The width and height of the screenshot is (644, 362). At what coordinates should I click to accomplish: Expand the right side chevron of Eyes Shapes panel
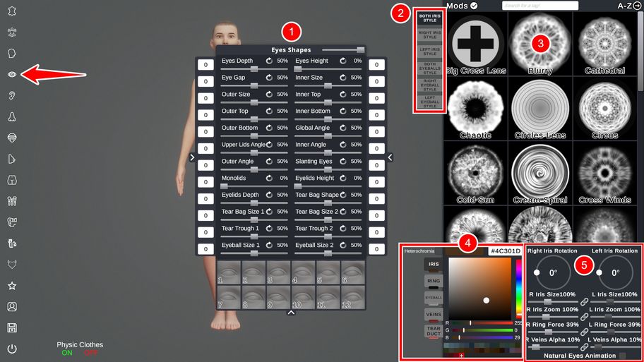point(390,157)
